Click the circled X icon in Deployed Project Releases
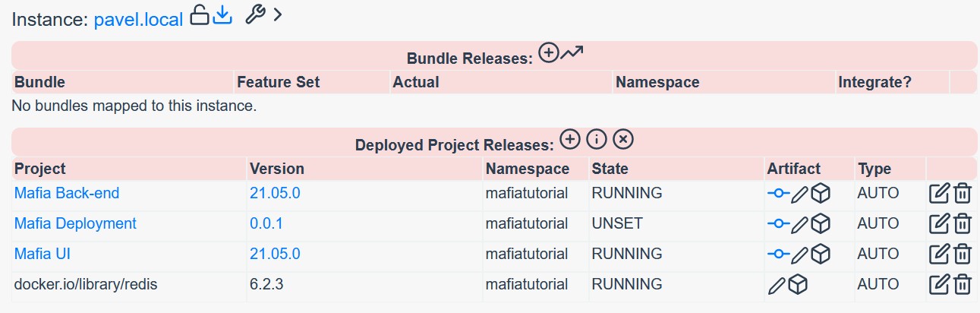 point(623,139)
